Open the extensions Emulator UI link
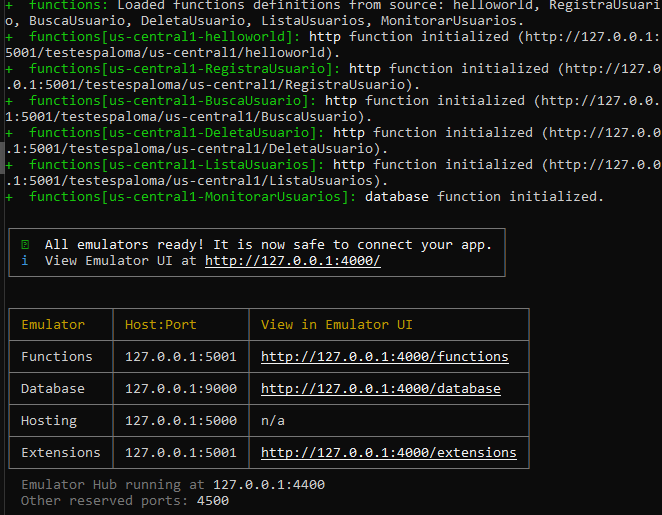662x515 pixels. (x=389, y=453)
